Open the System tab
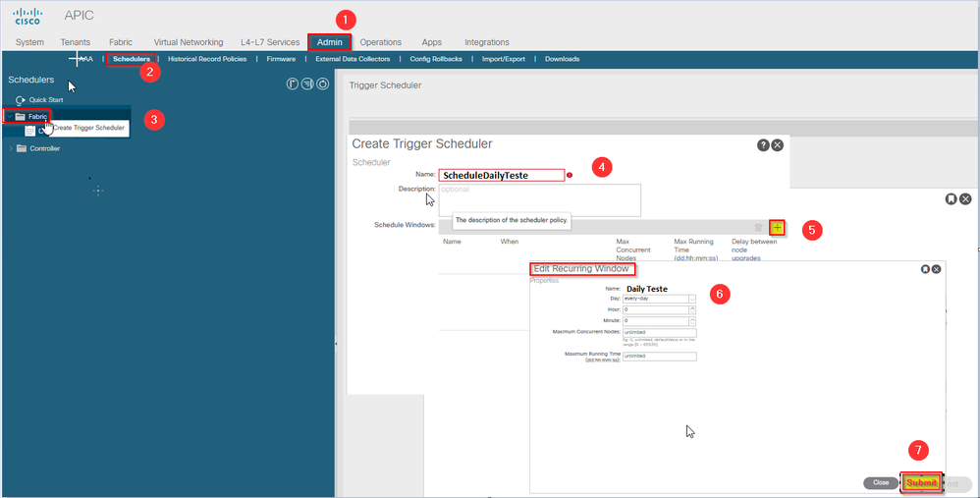 [x=29, y=42]
